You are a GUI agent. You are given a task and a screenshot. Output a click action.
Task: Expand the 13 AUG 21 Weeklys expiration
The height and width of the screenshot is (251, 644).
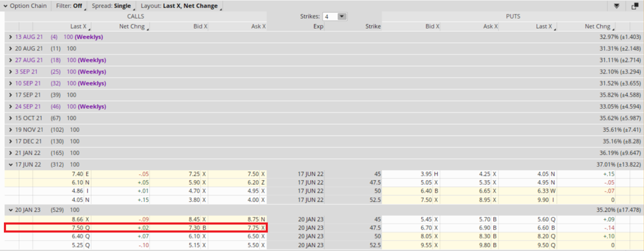click(11, 37)
